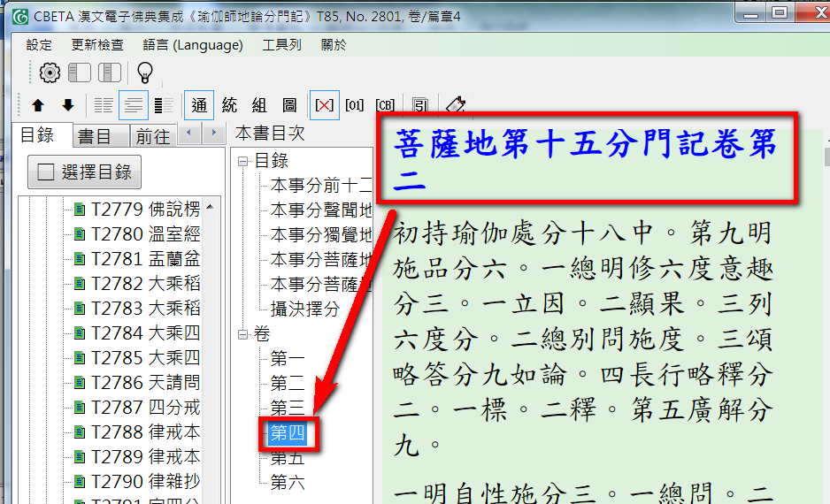
Task: Toggle the 通 display mode button
Action: point(199,105)
